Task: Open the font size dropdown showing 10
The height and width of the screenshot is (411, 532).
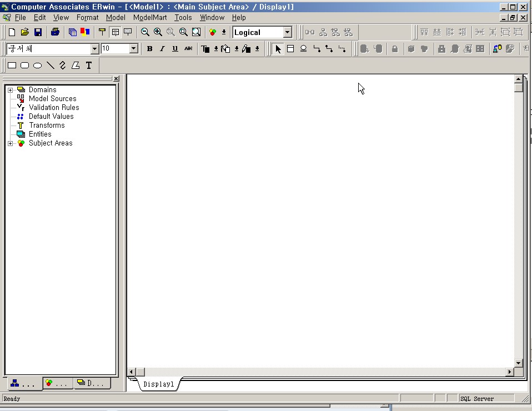Action: click(x=134, y=49)
